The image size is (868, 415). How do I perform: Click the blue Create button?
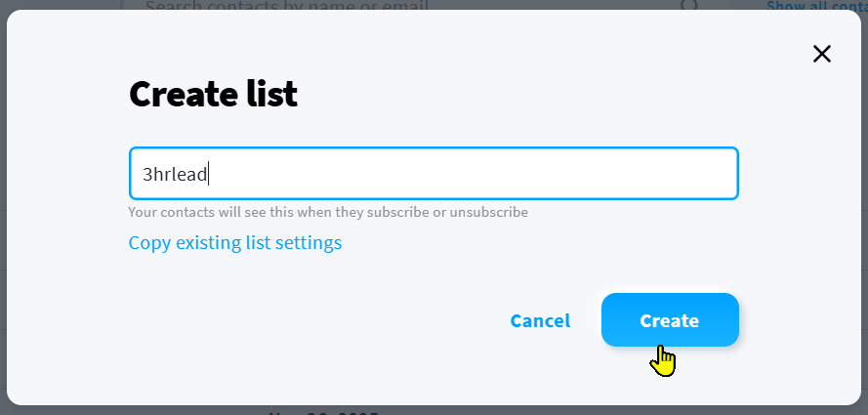coord(670,320)
